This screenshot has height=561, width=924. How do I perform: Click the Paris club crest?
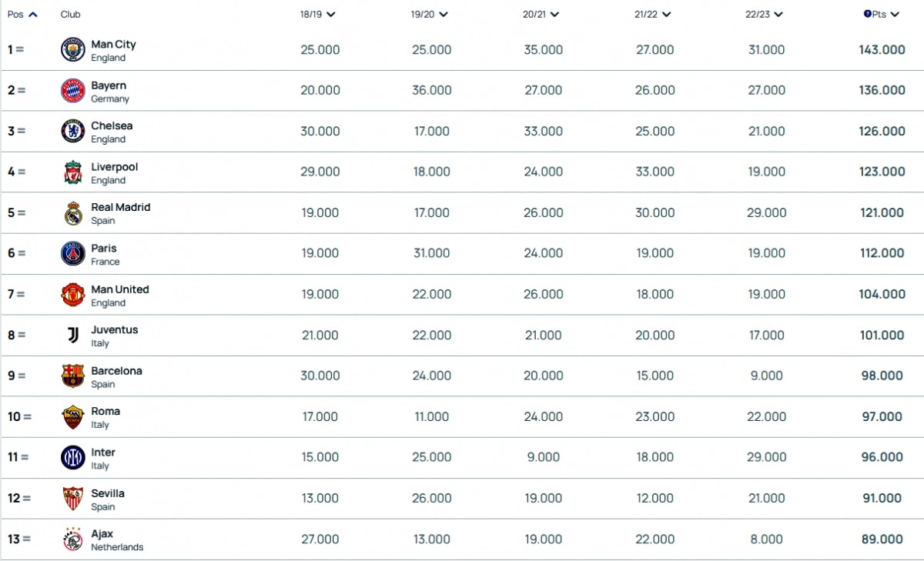[73, 254]
